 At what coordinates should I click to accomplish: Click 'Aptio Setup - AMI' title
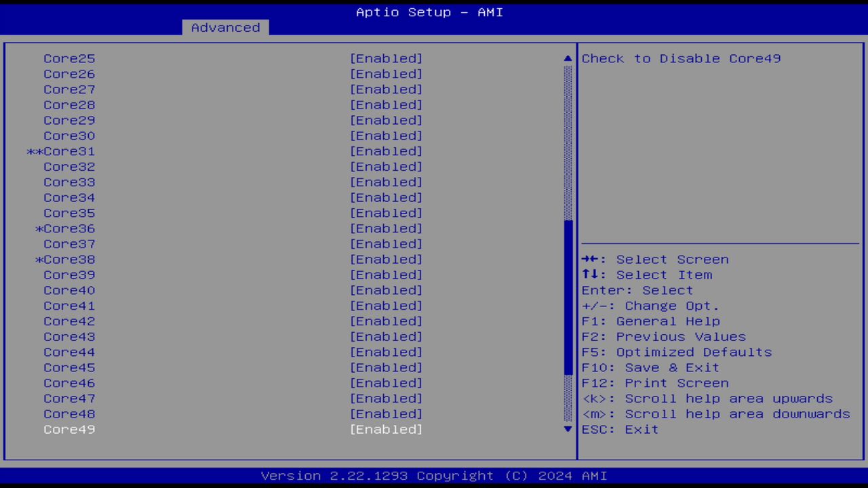pyautogui.click(x=429, y=12)
